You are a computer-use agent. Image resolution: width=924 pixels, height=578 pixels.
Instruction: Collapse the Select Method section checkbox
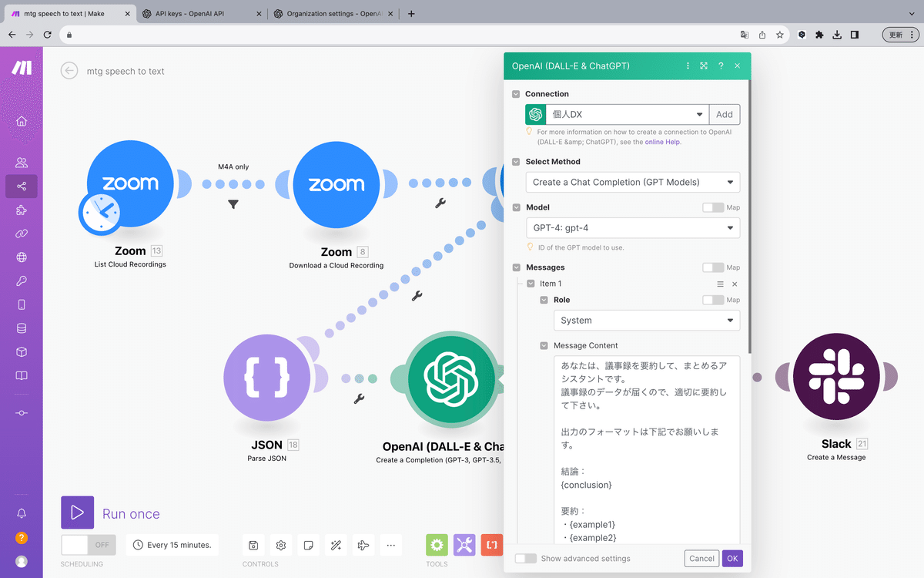pyautogui.click(x=517, y=162)
